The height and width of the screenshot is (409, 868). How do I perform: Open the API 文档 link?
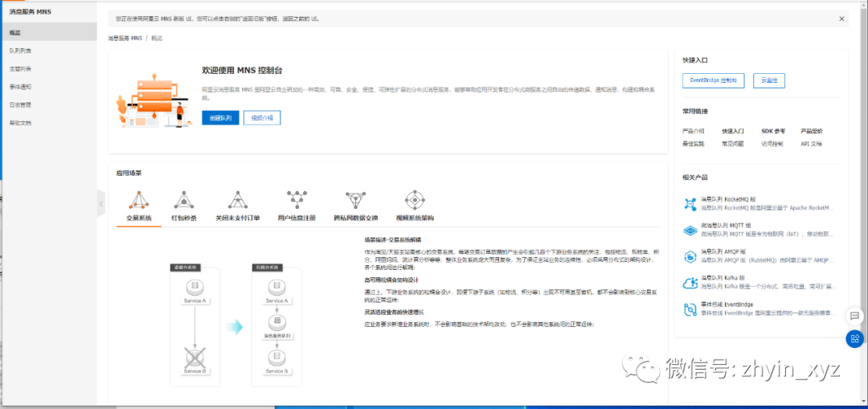coord(811,143)
